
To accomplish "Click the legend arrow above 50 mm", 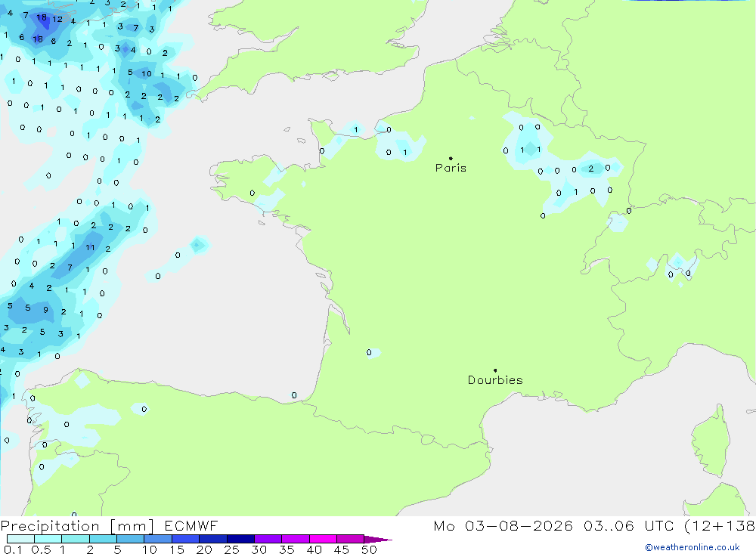I will click(378, 539).
